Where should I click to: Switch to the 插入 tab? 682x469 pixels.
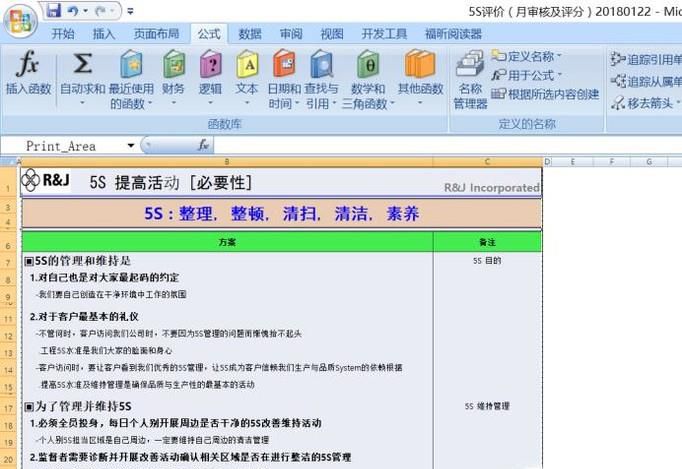click(104, 34)
